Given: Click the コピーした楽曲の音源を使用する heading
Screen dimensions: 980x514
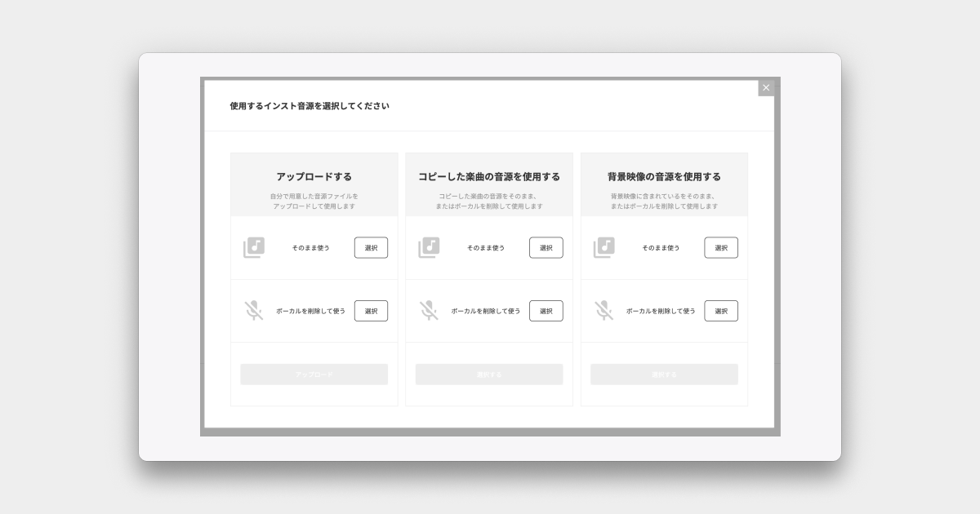Looking at the screenshot, I should [489, 177].
